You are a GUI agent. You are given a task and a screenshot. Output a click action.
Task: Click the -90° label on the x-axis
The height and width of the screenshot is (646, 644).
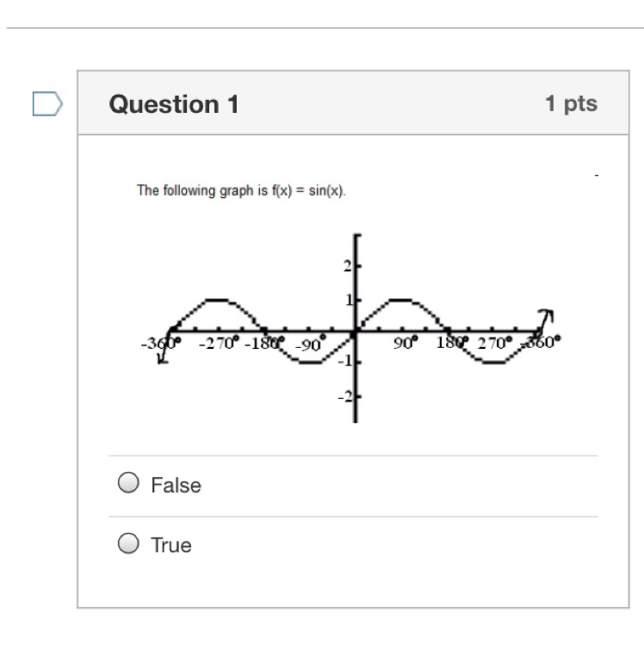coord(311,344)
